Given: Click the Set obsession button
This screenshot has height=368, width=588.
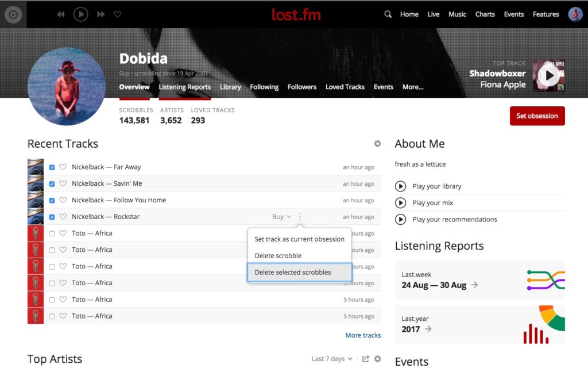Looking at the screenshot, I should coord(537,116).
